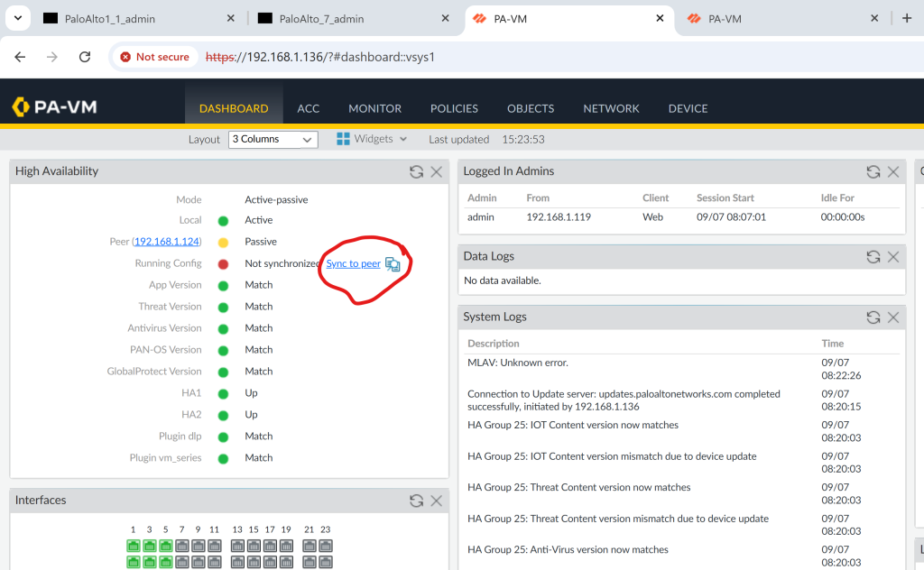Close the High Availability widget

[x=437, y=171]
